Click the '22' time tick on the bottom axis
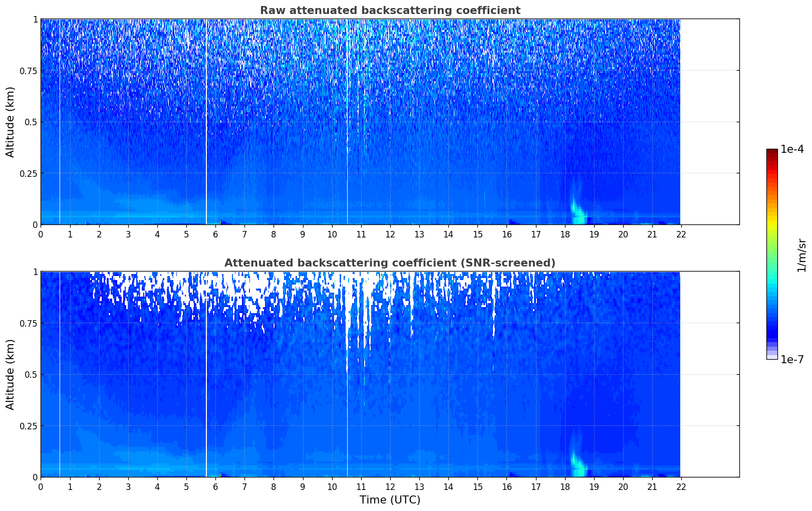The width and height of the screenshot is (812, 511). [x=681, y=487]
